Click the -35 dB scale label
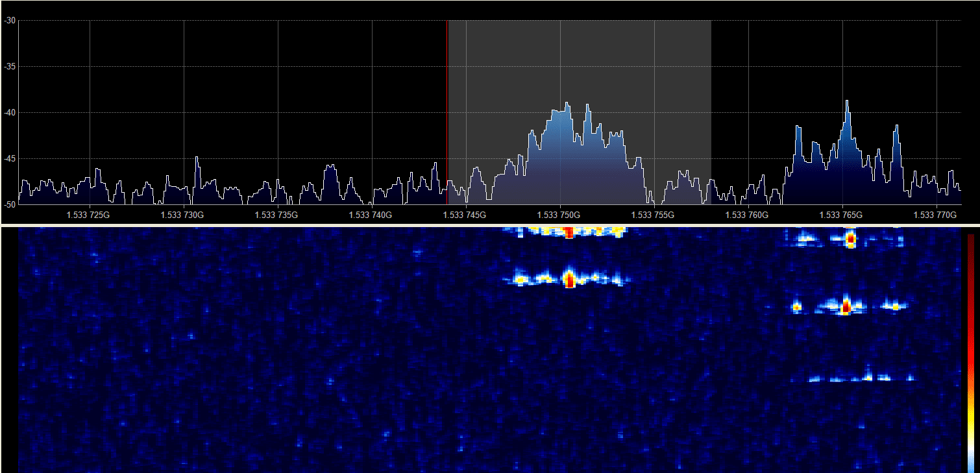Screen dimensions: 980x473 click(x=10, y=66)
